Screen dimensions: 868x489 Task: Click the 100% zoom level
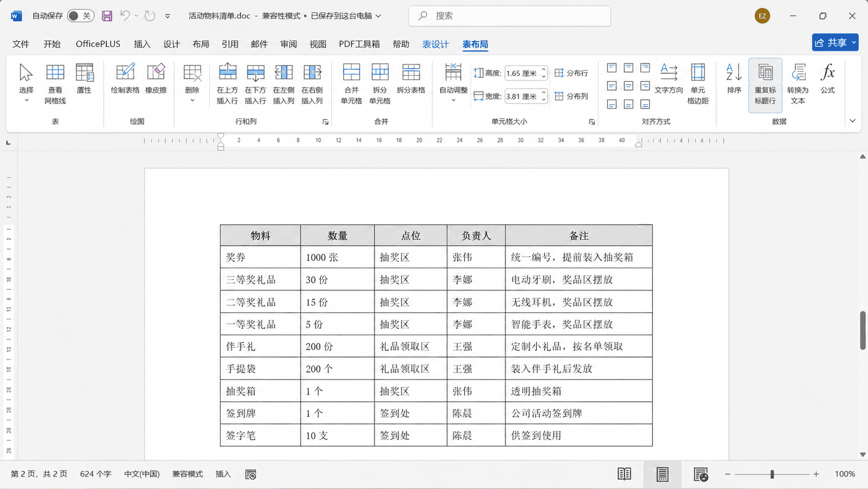pyautogui.click(x=845, y=474)
